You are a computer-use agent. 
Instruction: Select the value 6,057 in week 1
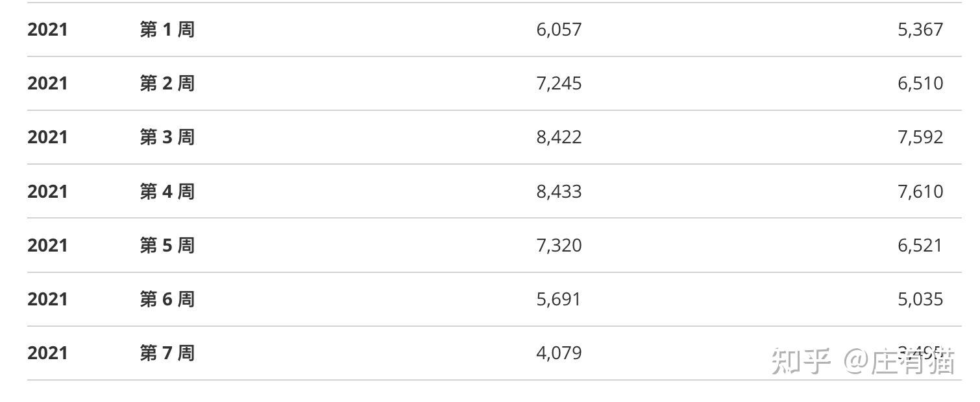click(x=559, y=30)
